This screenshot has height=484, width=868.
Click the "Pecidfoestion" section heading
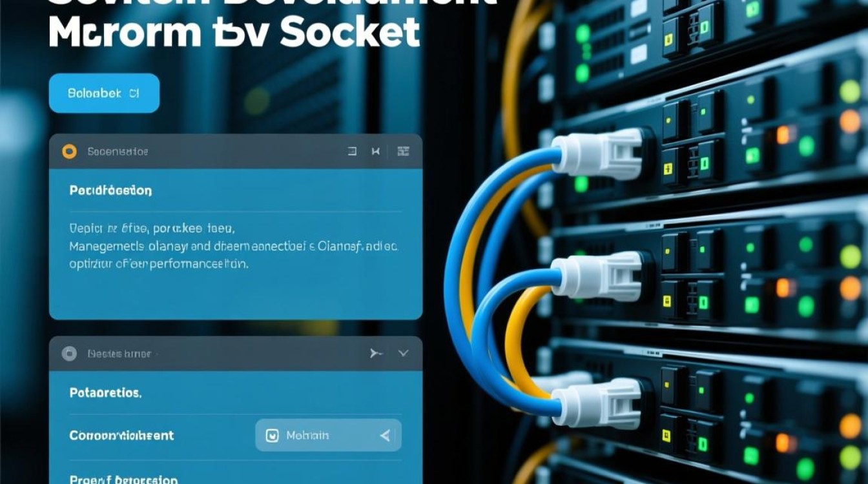coord(110,191)
